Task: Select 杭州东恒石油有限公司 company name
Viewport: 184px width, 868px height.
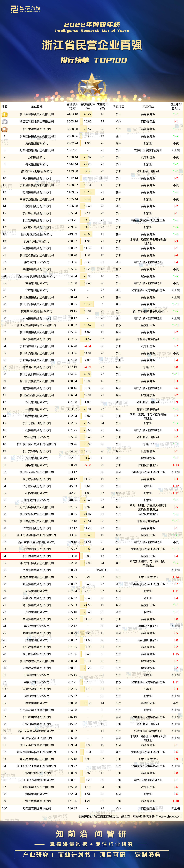Action: point(37,423)
